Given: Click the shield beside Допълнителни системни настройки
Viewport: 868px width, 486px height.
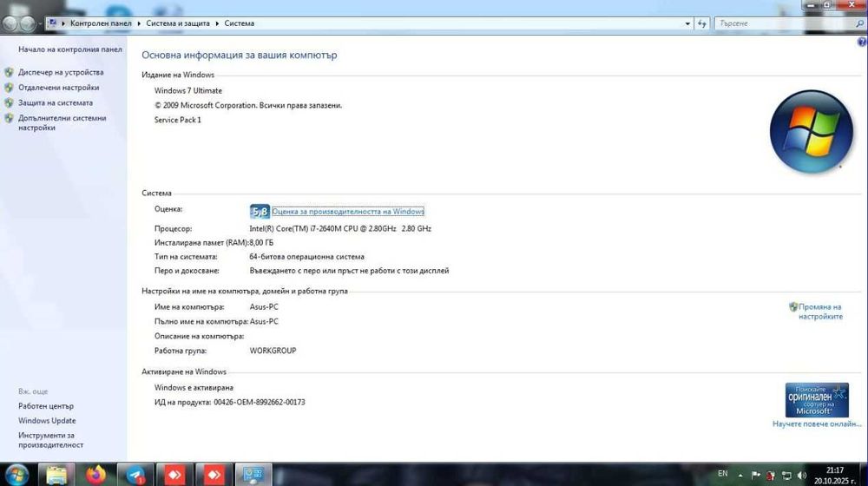Looking at the screenshot, I should point(9,118).
